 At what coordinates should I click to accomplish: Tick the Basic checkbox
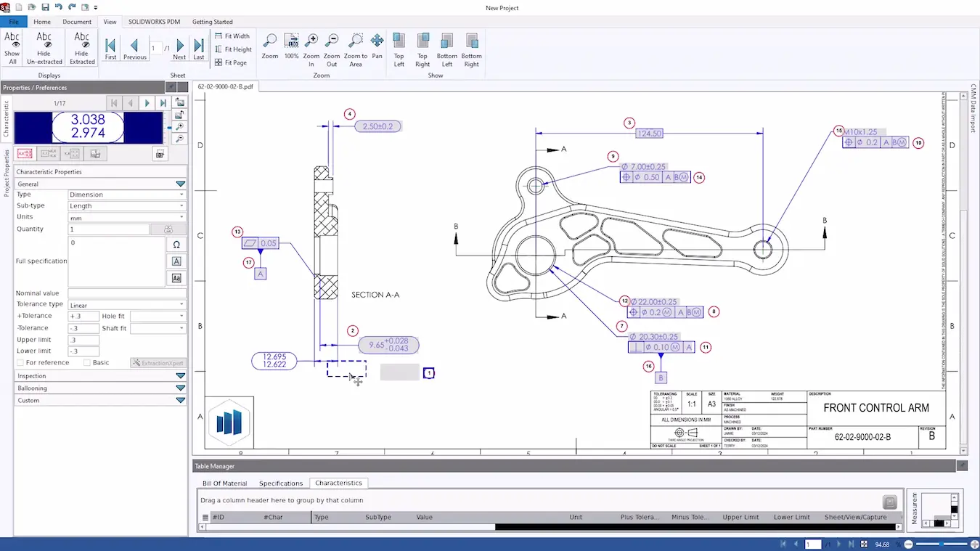[87, 362]
